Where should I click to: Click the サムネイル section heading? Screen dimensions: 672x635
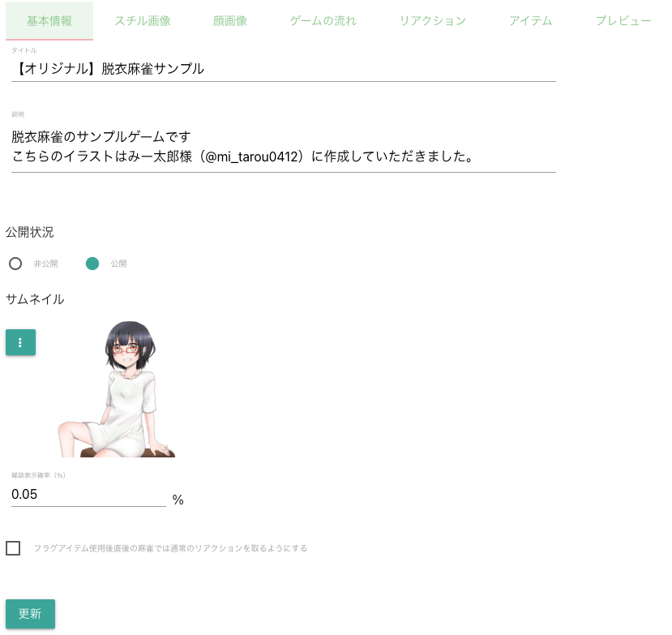35,299
